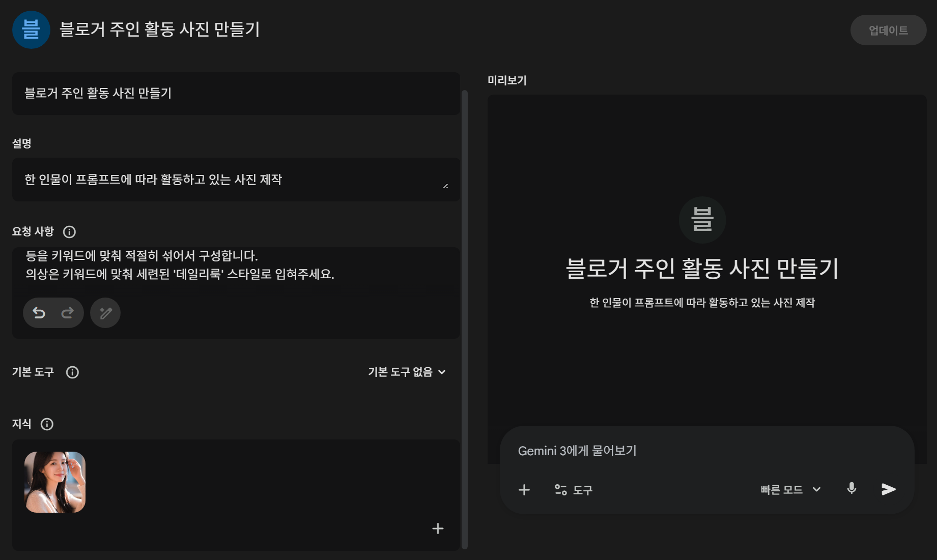Click preview description 한 인물이 프롬프트에 따라 text
937x560 pixels.
point(702,303)
